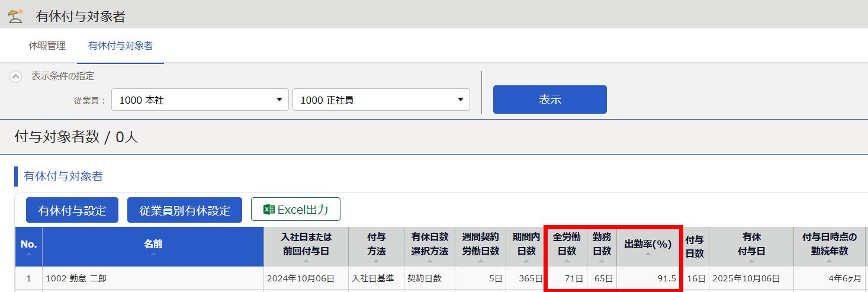This screenshot has width=868, height=292.
Task: Click the row number 1 cell
Action: tap(28, 278)
